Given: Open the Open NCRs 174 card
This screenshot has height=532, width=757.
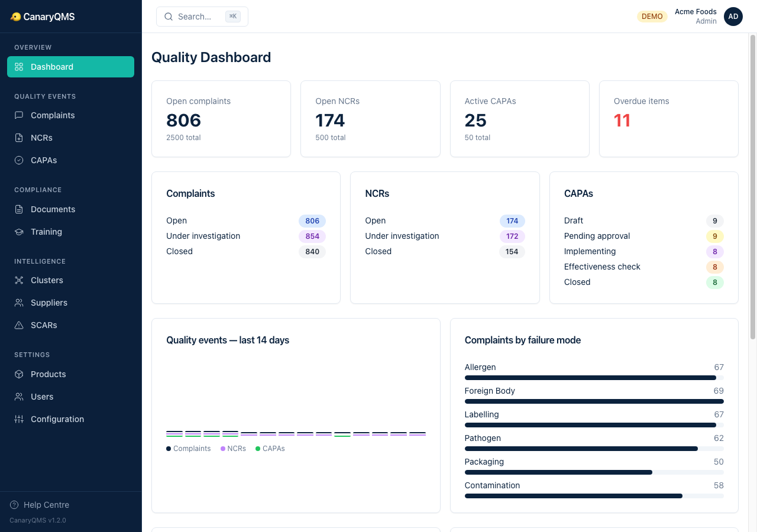Looking at the screenshot, I should [x=370, y=119].
